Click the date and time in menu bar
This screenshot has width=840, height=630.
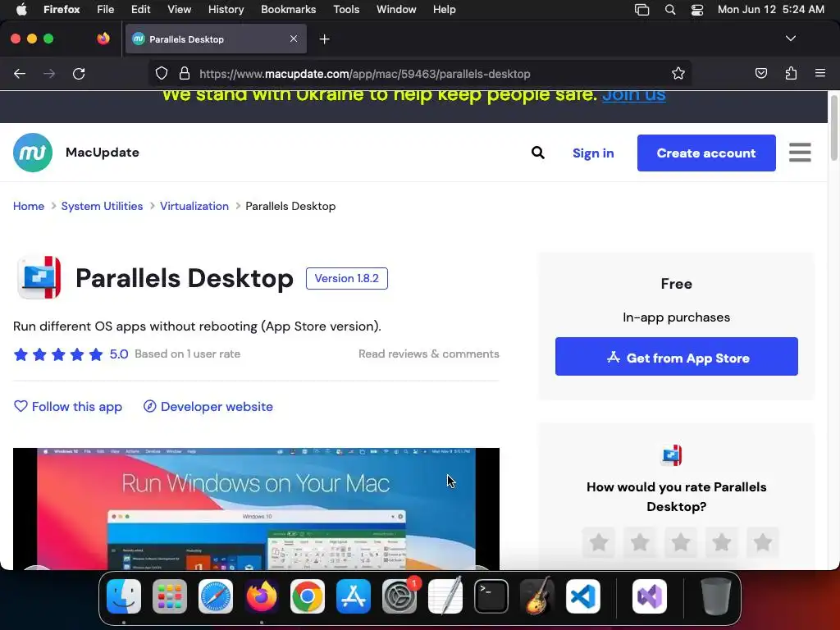pos(770,10)
